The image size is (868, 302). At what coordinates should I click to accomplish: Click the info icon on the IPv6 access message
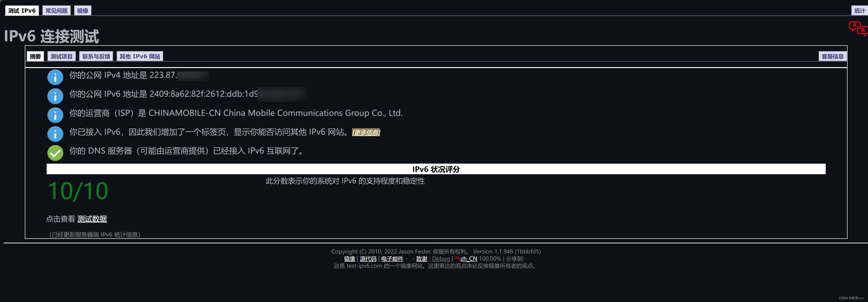[55, 134]
